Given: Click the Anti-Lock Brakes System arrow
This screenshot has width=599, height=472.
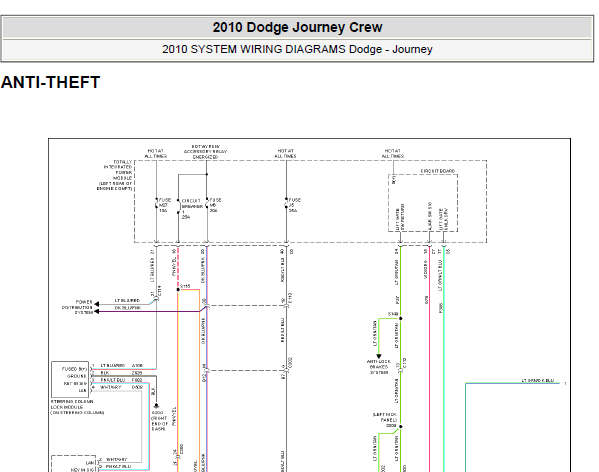Looking at the screenshot, I should click(x=379, y=356).
